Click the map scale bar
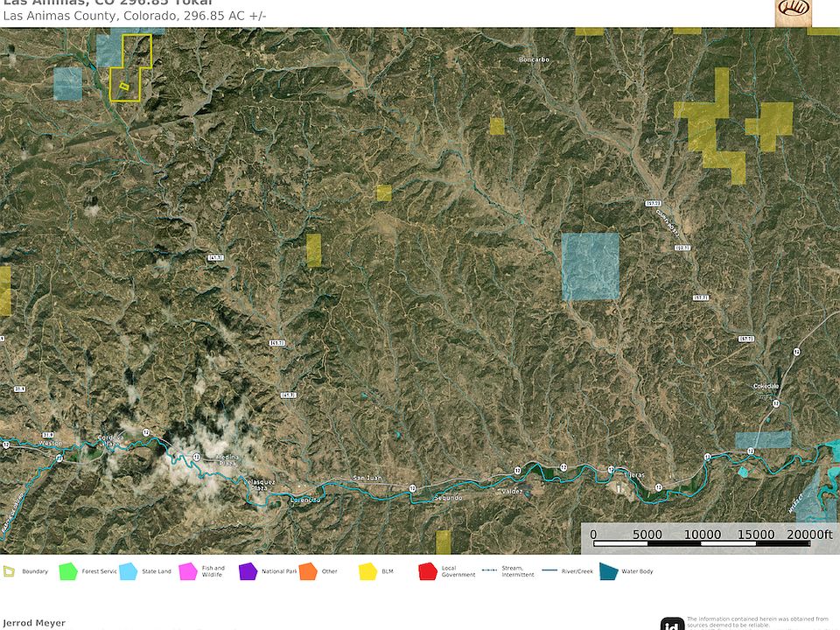This screenshot has width=840, height=630. (x=702, y=543)
